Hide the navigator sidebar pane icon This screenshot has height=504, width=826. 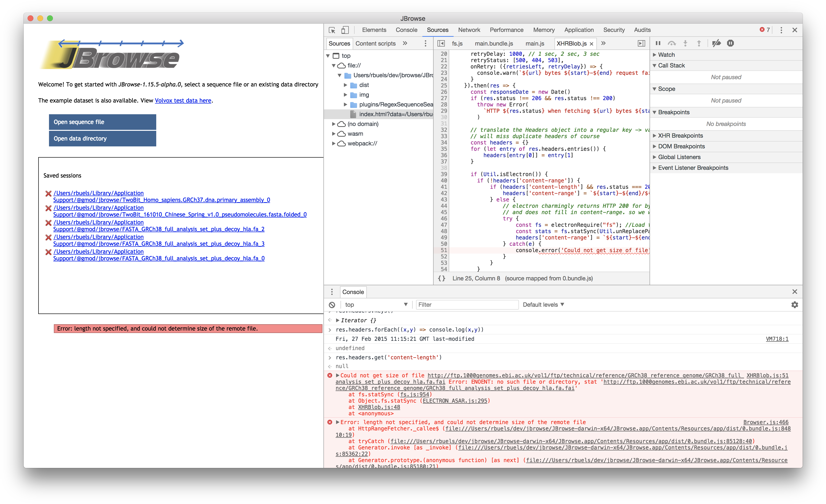441,44
